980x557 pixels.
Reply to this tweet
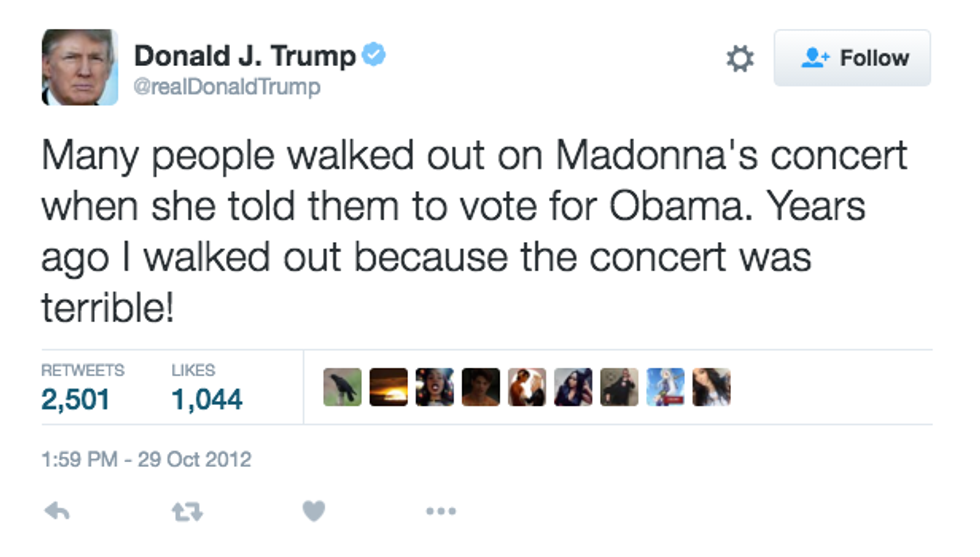click(x=57, y=511)
